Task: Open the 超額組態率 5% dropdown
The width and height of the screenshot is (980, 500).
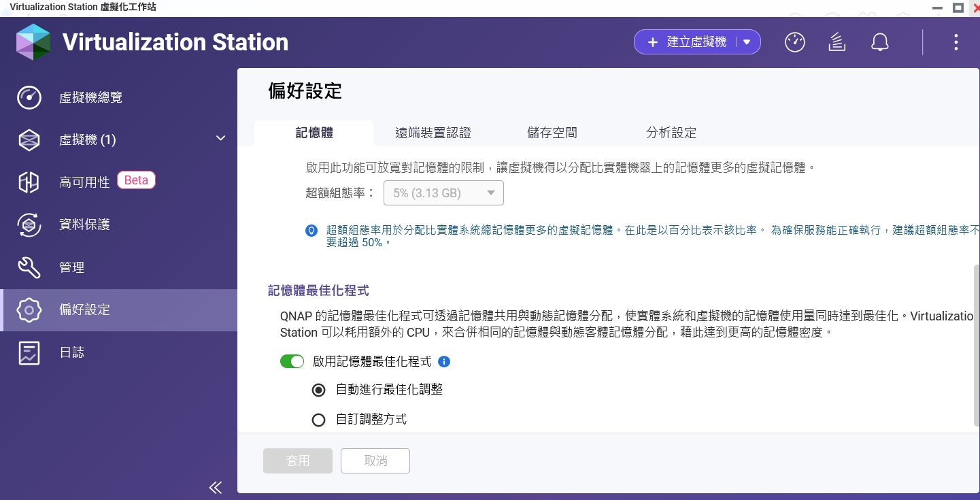Action: click(x=443, y=193)
